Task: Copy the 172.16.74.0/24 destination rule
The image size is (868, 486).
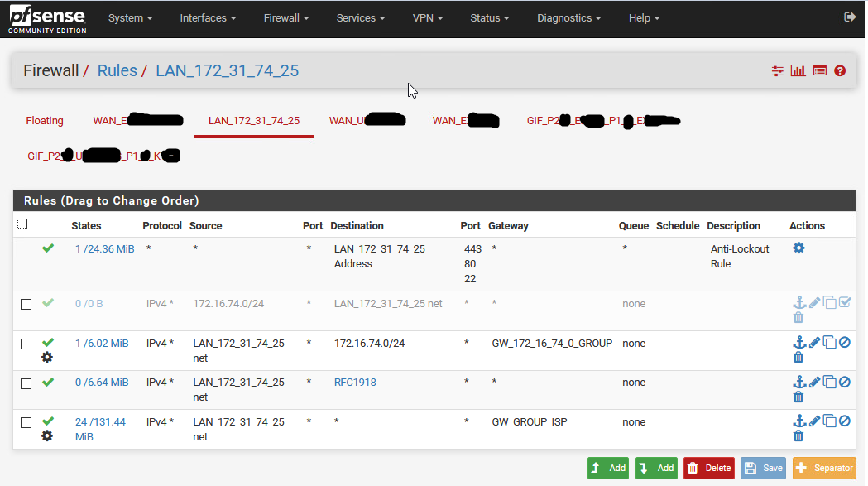Action: click(x=829, y=342)
